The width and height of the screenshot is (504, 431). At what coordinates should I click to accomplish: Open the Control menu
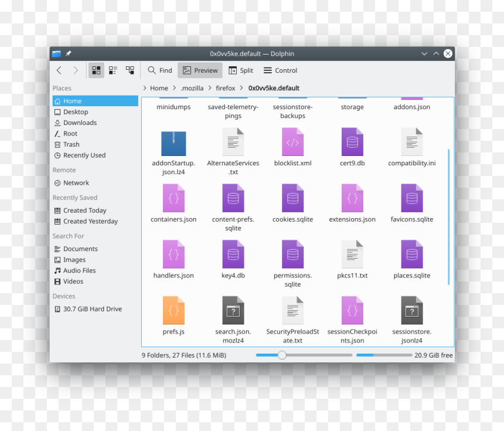click(280, 70)
